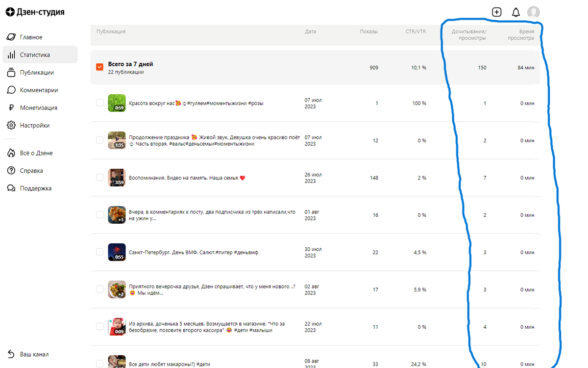Click date 26 июл 2023
Image resolution: width=588 pixels, height=368 pixels.
click(313, 178)
